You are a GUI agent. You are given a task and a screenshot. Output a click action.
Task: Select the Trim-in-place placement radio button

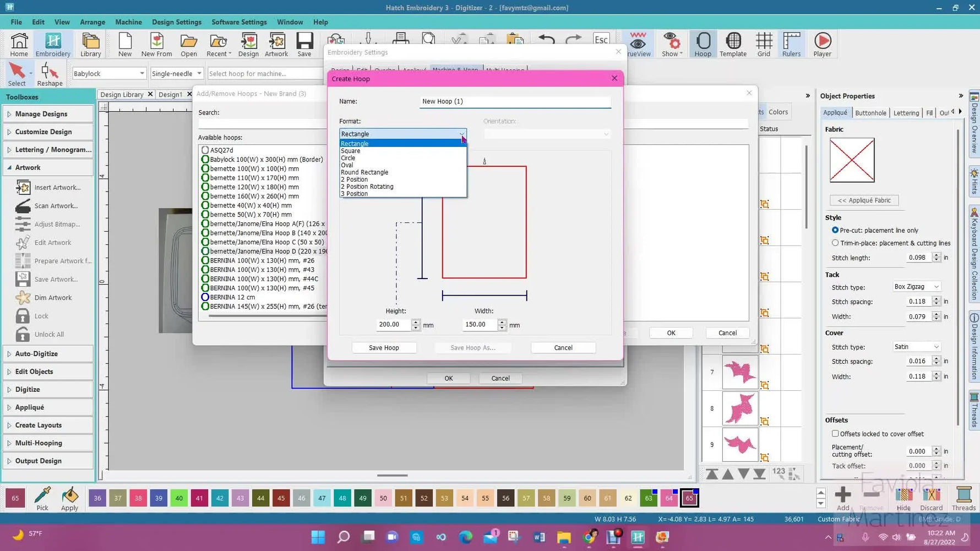835,243
